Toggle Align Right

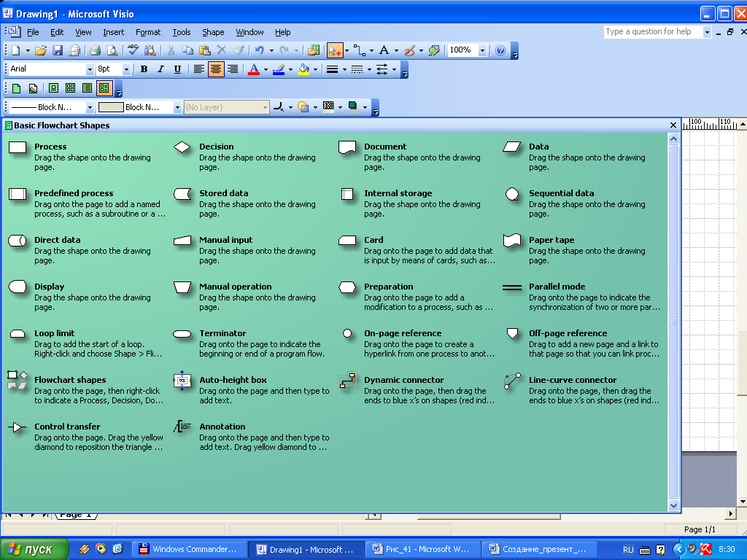click(233, 69)
